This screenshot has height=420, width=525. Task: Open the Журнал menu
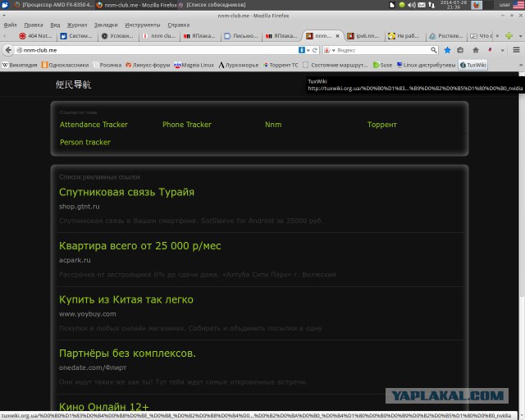(x=77, y=25)
